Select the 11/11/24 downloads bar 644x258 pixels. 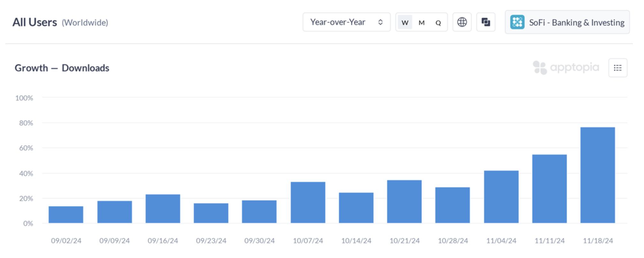[549, 189]
